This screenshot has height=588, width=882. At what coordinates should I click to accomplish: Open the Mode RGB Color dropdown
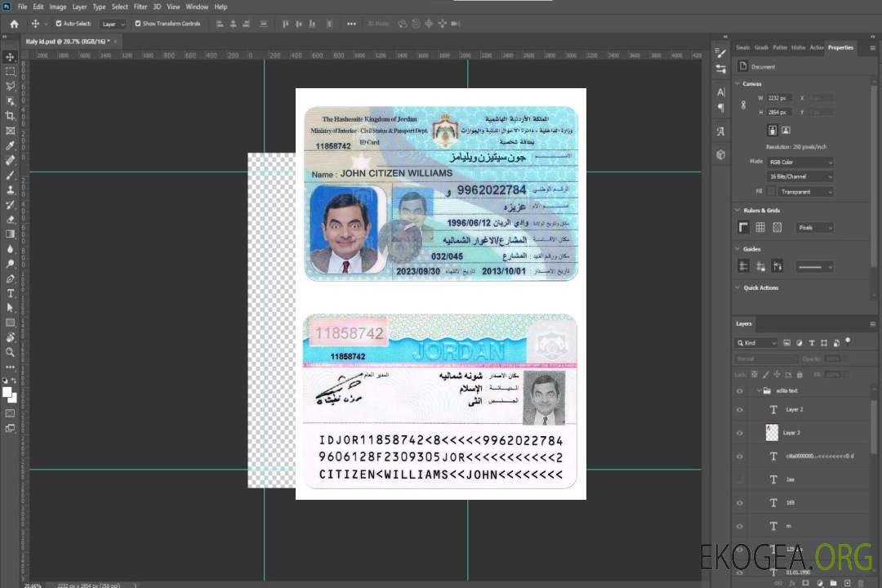point(800,162)
